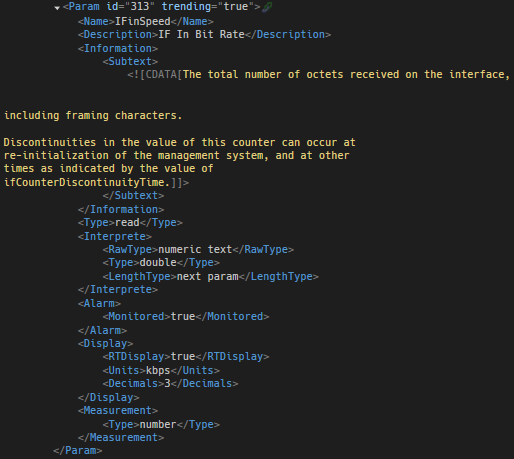Click the 'kbps' Units value
Image resolution: width=514 pixels, height=459 pixels.
(x=158, y=371)
